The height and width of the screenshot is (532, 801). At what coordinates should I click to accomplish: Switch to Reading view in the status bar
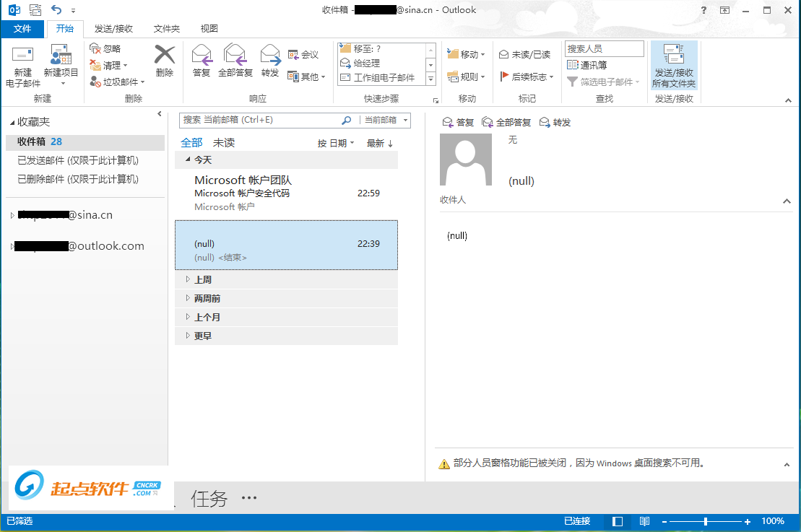(x=644, y=521)
